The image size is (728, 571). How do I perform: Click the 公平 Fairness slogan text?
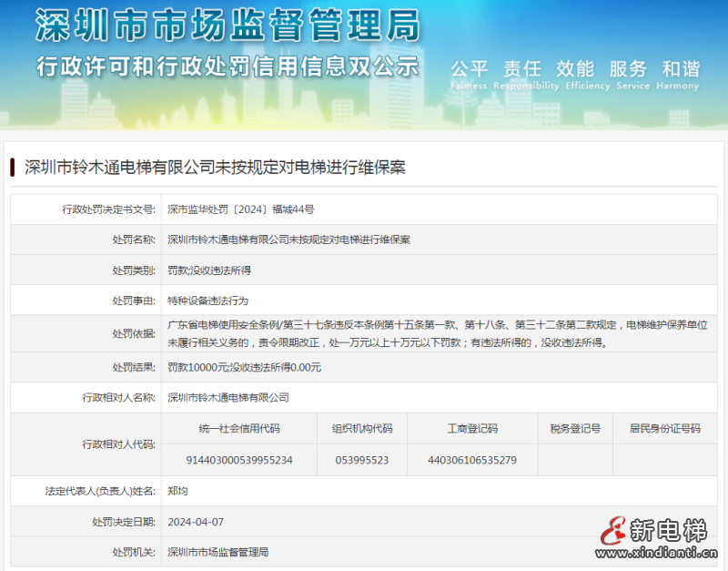[470, 74]
